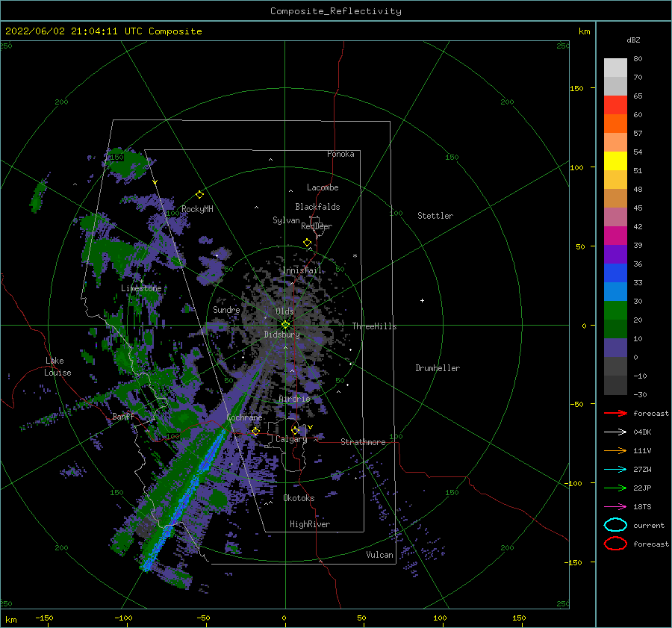
Task: Click the red forecast arrow legend icon
Action: [615, 413]
